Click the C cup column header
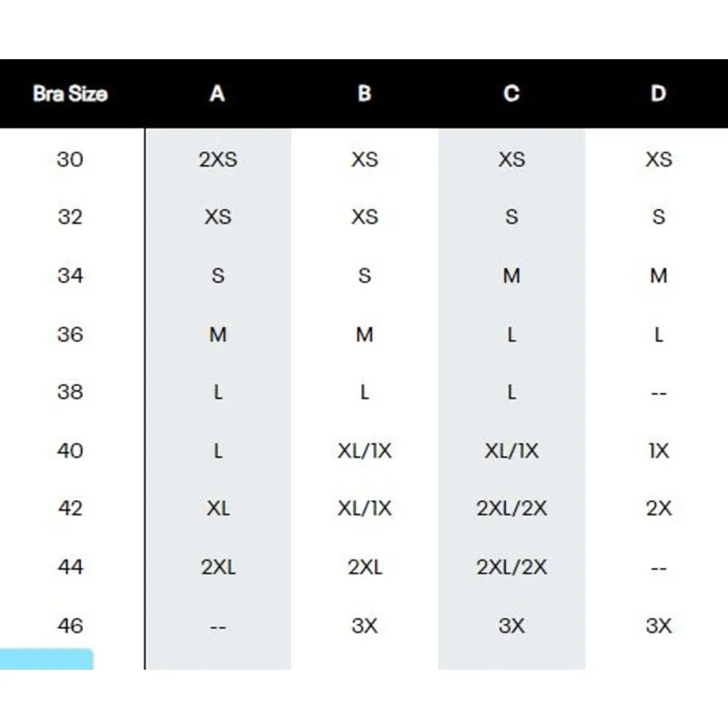This screenshot has width=728, height=728. click(x=512, y=94)
